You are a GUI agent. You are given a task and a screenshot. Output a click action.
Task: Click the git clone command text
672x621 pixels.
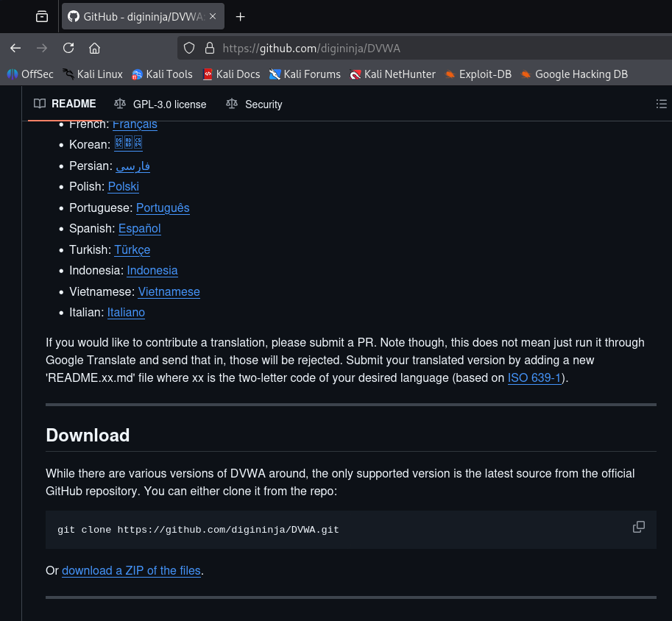[x=198, y=530]
